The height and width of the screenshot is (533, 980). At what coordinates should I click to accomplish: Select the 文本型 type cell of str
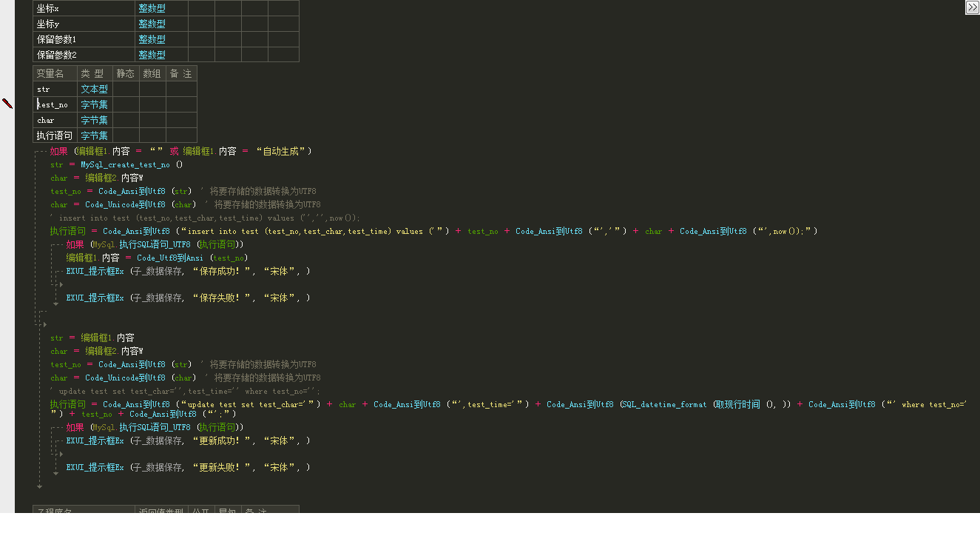coord(94,89)
